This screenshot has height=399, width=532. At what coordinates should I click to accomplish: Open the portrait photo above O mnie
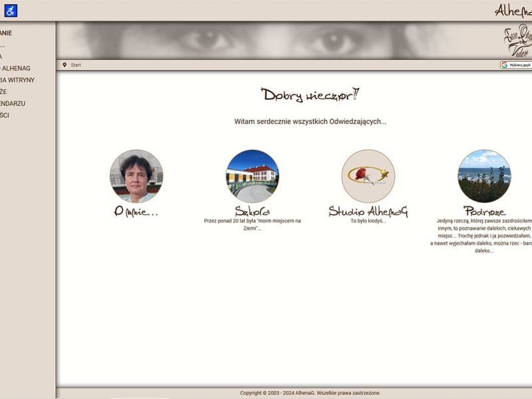click(x=136, y=176)
